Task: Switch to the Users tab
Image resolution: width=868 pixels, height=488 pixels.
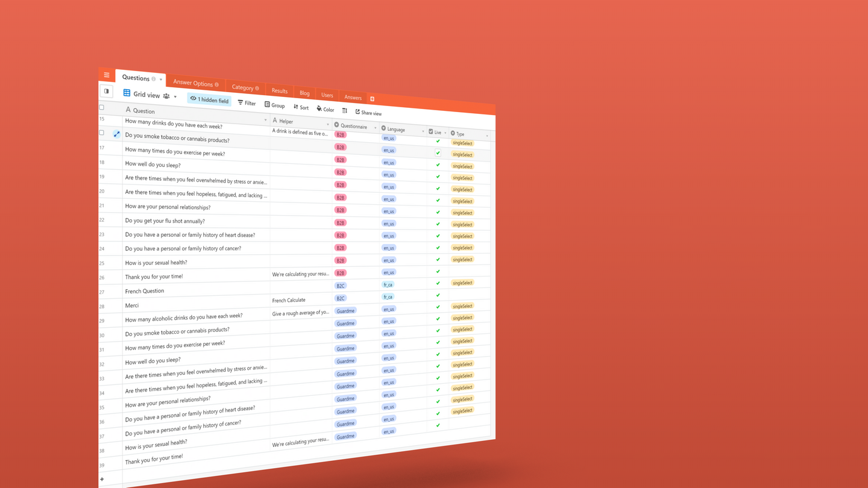Action: pyautogui.click(x=327, y=95)
